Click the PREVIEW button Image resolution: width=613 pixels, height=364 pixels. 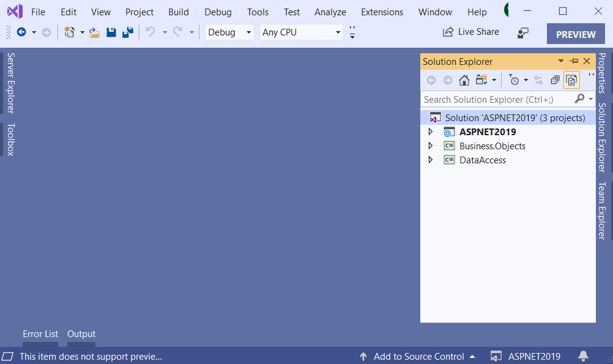575,34
